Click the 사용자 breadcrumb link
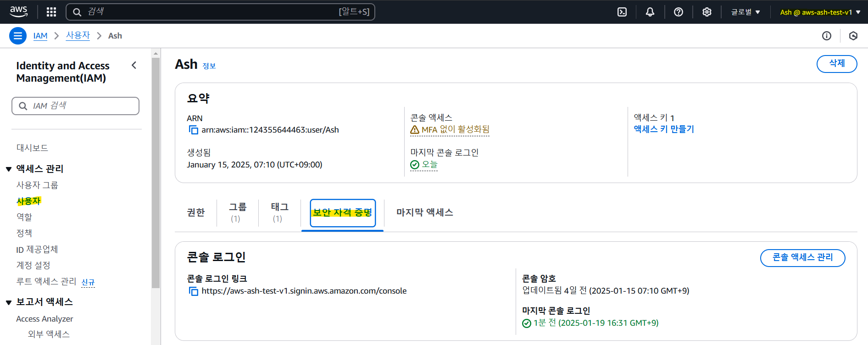 point(78,35)
